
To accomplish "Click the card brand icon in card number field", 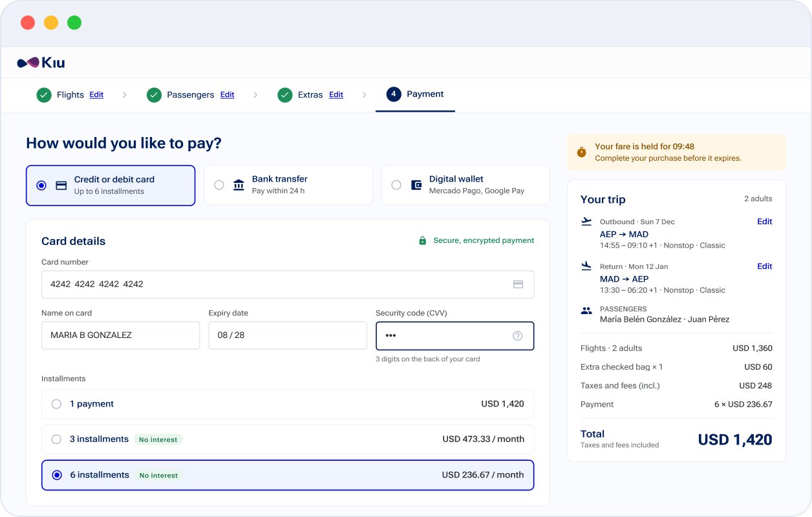I will 518,284.
